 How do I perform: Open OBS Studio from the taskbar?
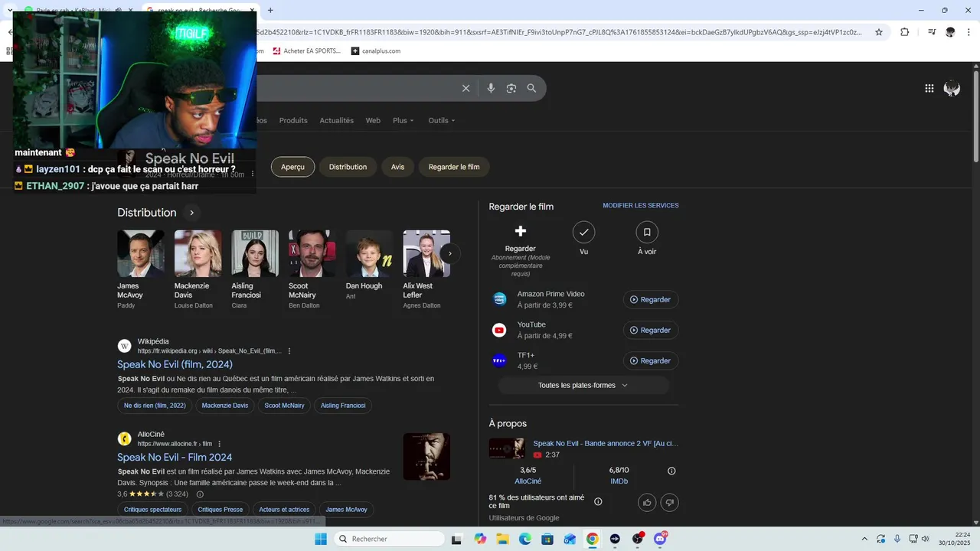pos(638,539)
